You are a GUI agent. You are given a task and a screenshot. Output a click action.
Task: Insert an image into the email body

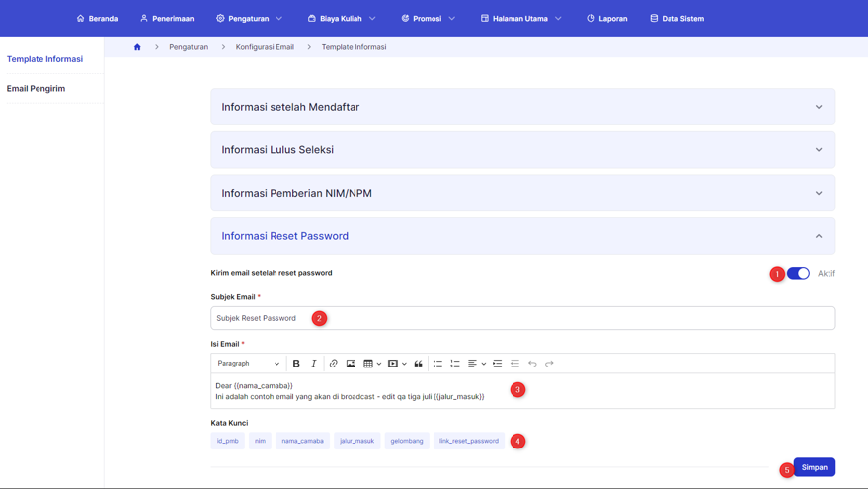tap(351, 364)
